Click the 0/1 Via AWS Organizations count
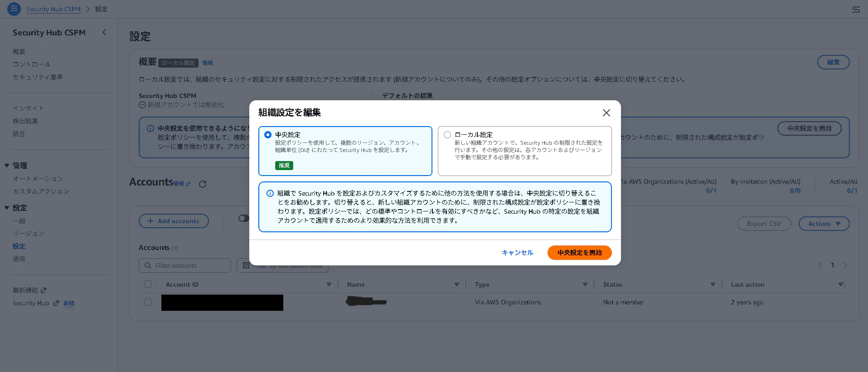868x372 pixels. (x=711, y=191)
